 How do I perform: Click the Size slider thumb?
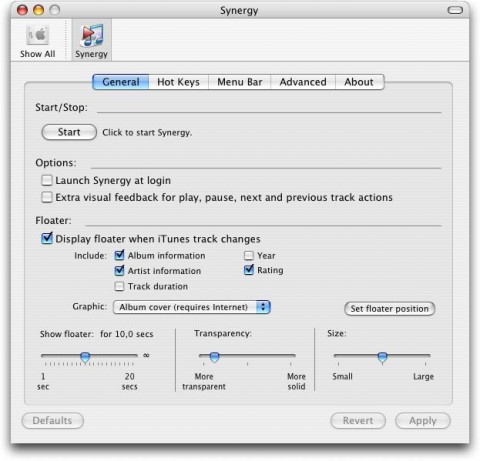coord(382,357)
